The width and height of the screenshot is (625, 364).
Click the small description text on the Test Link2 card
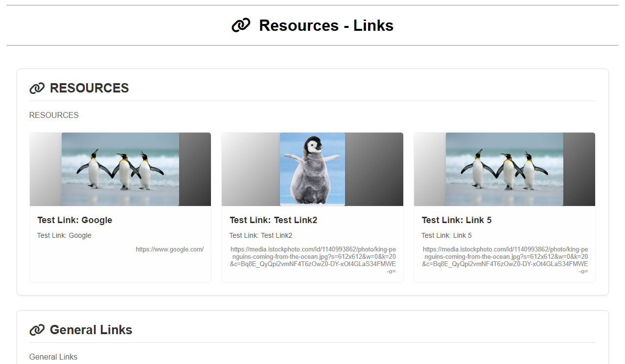click(x=260, y=235)
